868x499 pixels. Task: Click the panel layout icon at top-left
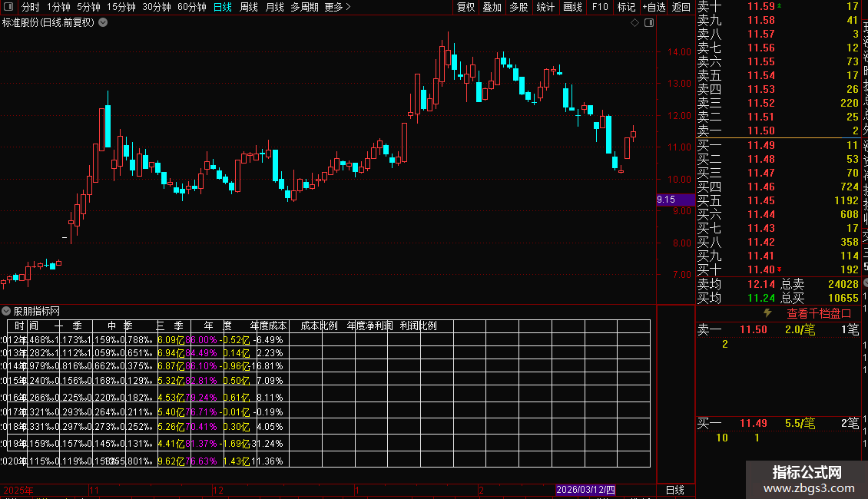[x=8, y=7]
